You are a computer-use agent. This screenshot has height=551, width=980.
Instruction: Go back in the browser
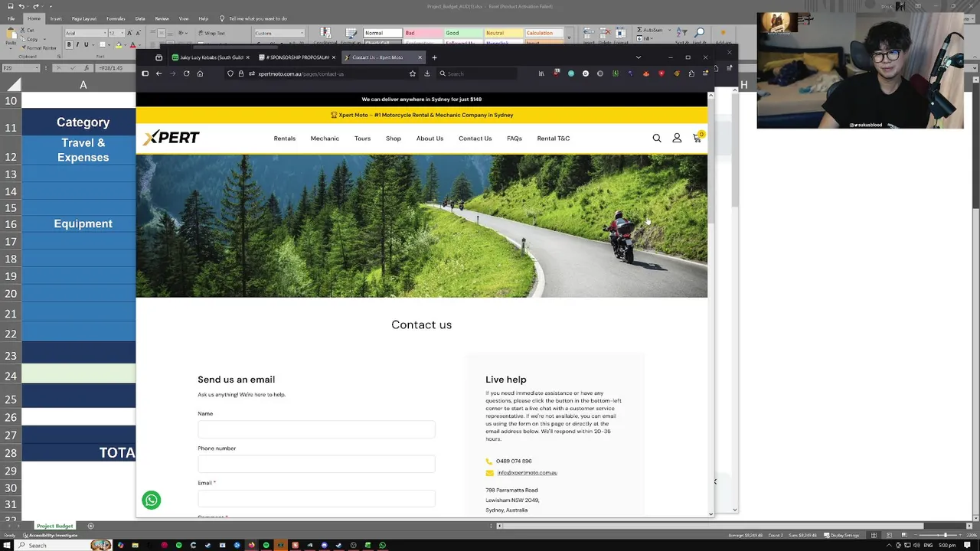[x=158, y=73]
